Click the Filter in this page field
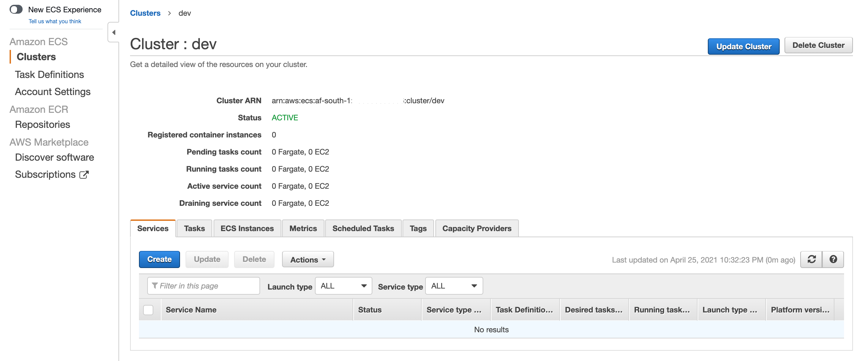868x361 pixels. coord(203,286)
